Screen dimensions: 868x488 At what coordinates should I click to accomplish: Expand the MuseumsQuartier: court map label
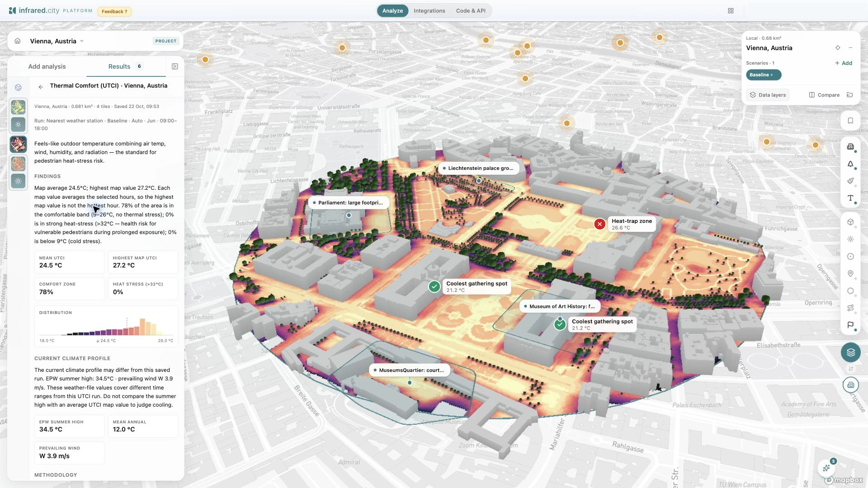coord(410,370)
